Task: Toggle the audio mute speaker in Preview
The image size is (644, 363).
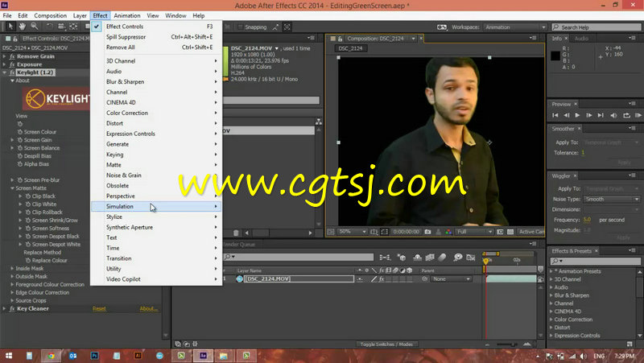Action: (613, 115)
